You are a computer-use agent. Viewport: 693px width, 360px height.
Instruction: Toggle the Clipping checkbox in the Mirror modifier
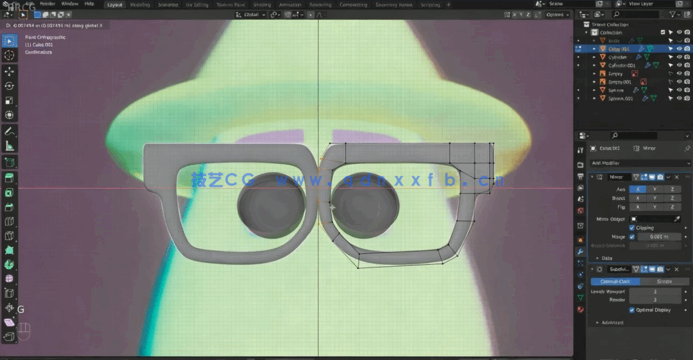click(632, 228)
